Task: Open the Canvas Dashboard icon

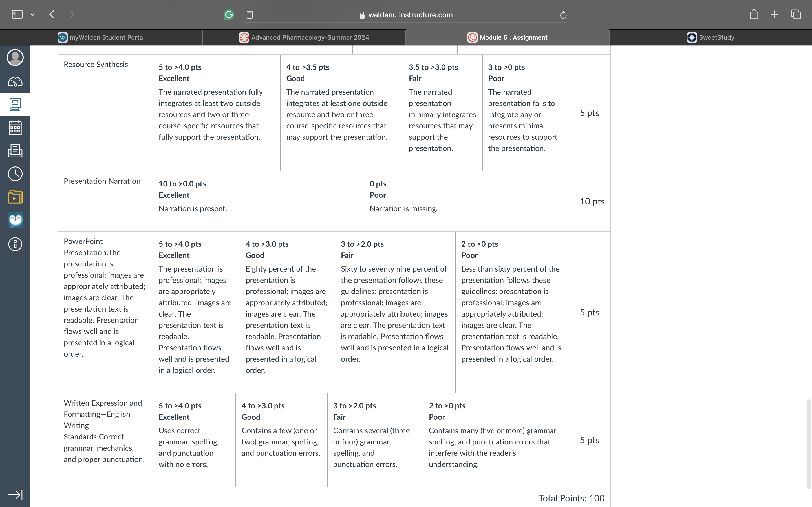Action: (x=15, y=81)
